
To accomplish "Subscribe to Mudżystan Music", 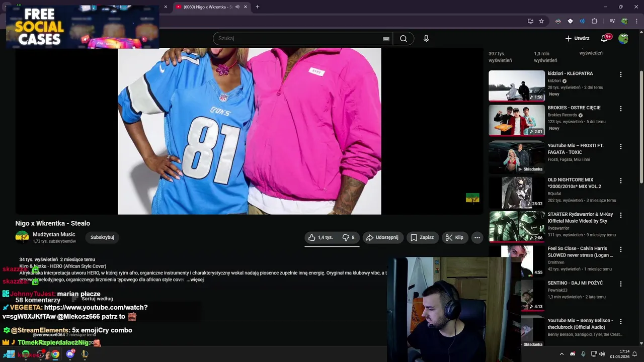I will pos(102,237).
